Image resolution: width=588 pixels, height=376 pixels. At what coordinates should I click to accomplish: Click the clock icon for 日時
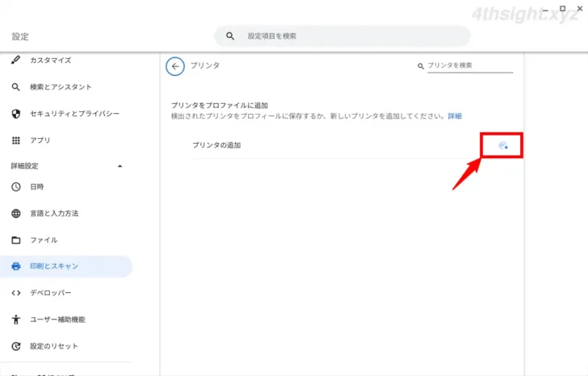16,186
